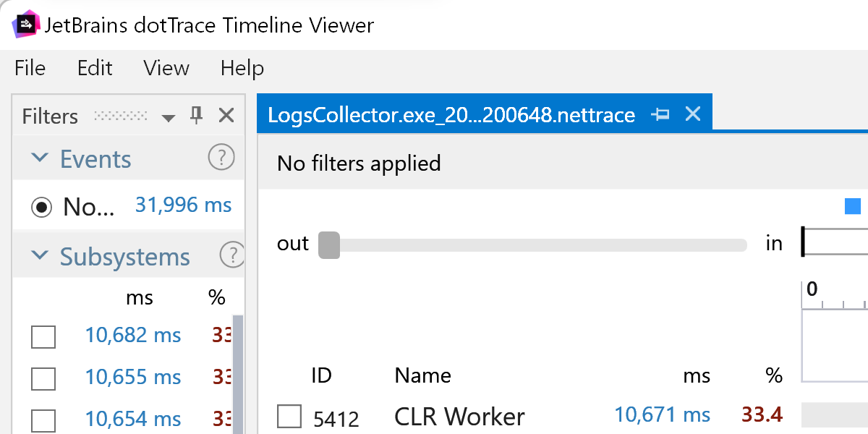This screenshot has width=868, height=434.
Task: Click the timeline ruler at the 0 mark
Action: pyautogui.click(x=812, y=289)
